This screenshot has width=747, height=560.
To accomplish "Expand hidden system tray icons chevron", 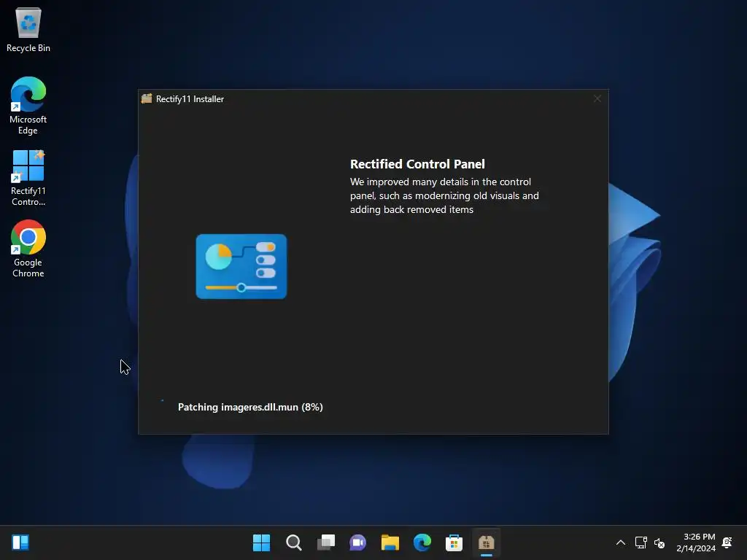I will click(620, 542).
